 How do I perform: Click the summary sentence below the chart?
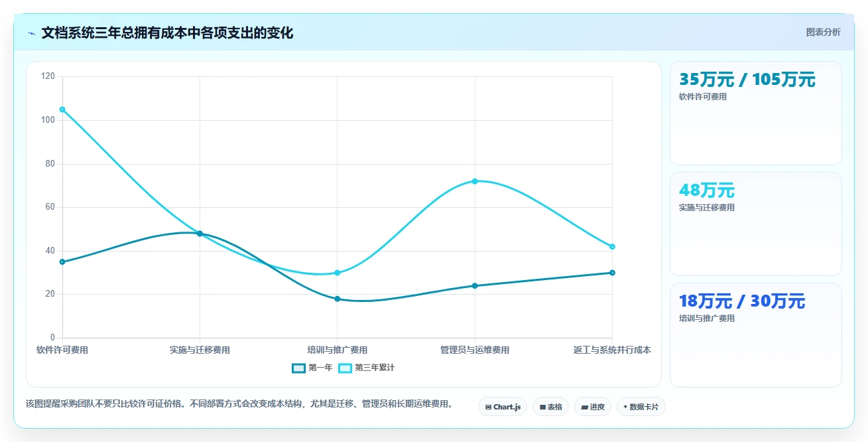[239, 404]
